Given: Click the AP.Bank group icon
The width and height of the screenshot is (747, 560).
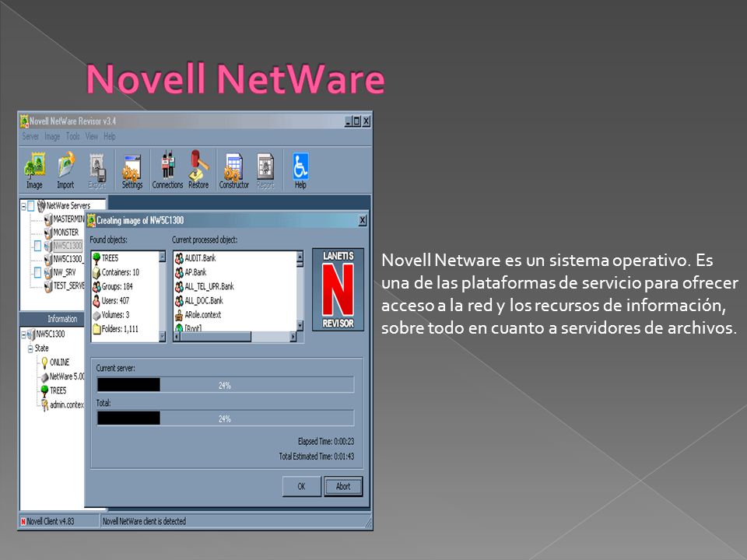Looking at the screenshot, I should pyautogui.click(x=179, y=272).
